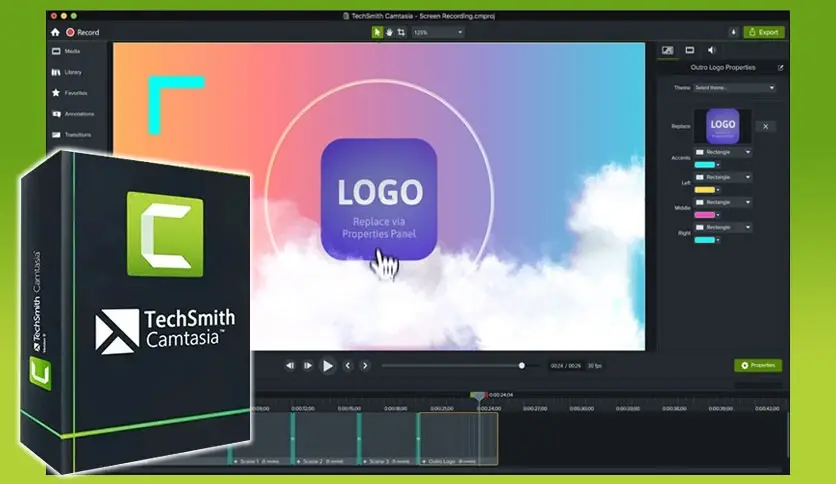The height and width of the screenshot is (484, 836).
Task: Click the edit icon next to Outro Logo Properties
Action: pyautogui.click(x=780, y=68)
